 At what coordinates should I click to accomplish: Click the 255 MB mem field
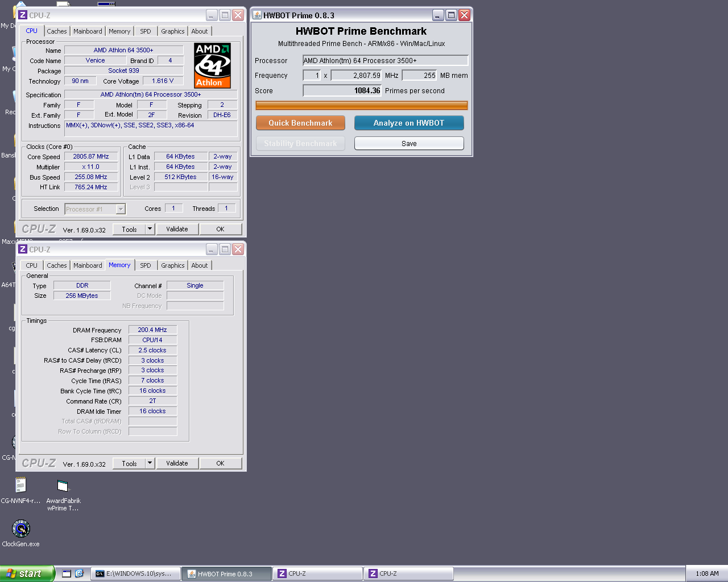click(x=419, y=75)
